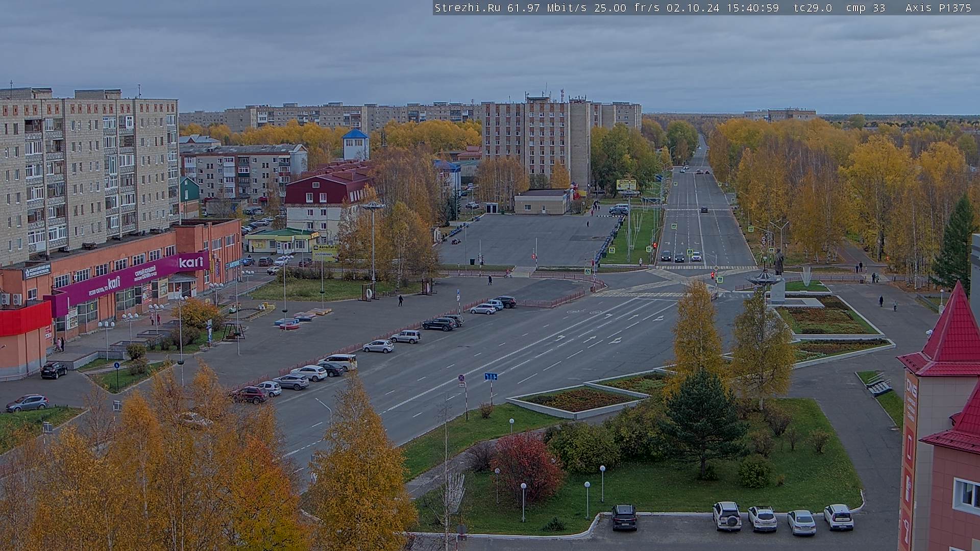Click the Strezhi.Ru overlay text
The image size is (980, 551).
tap(467, 8)
